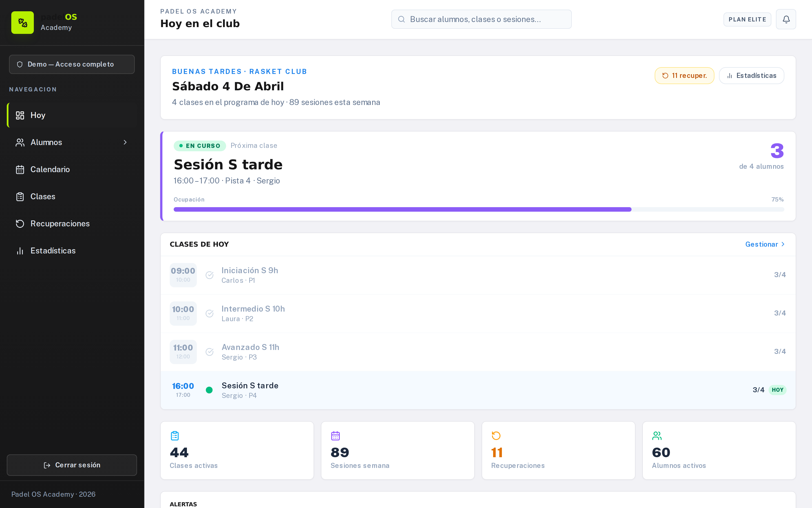Click the 3 de 4 alumnos counter

point(762,156)
